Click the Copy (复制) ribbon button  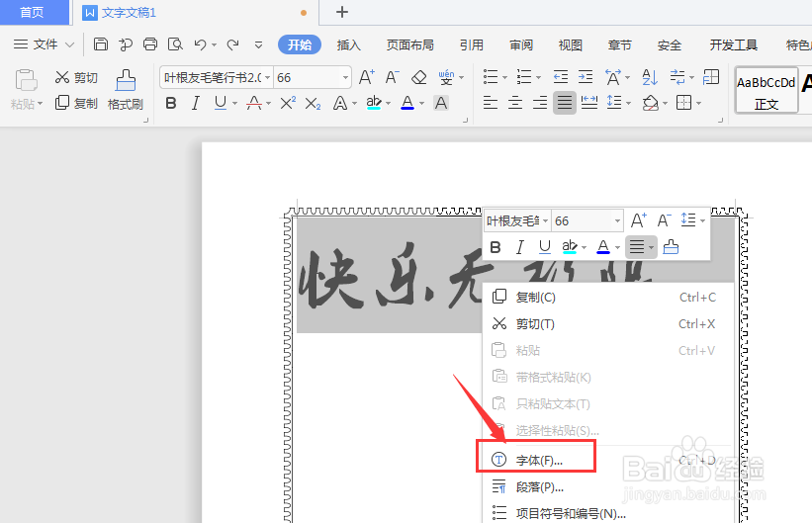[76, 103]
